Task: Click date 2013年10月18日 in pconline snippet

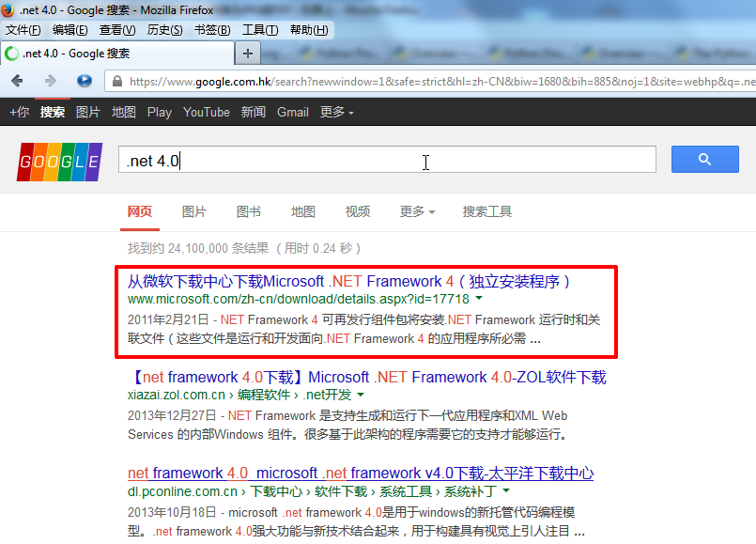Action: pos(172,512)
